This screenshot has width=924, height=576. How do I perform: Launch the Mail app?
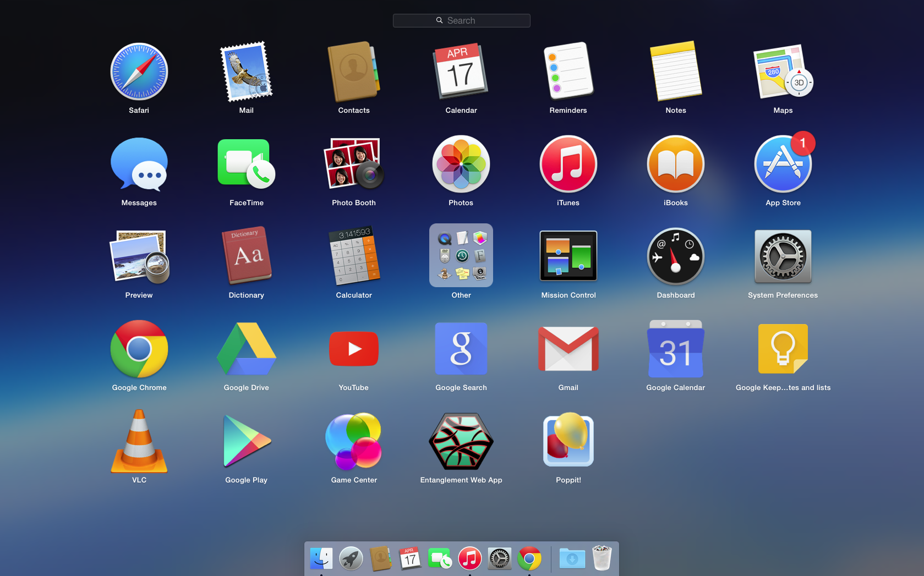tap(247, 72)
